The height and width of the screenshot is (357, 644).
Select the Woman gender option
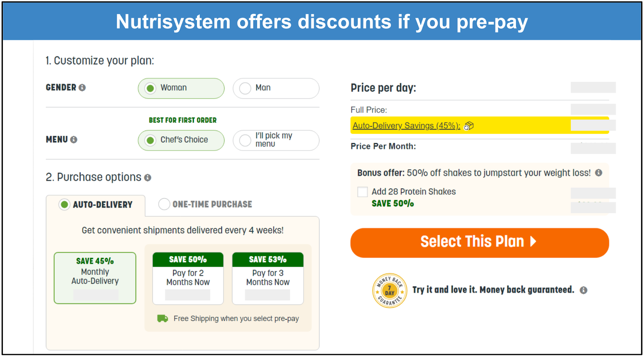click(x=181, y=88)
